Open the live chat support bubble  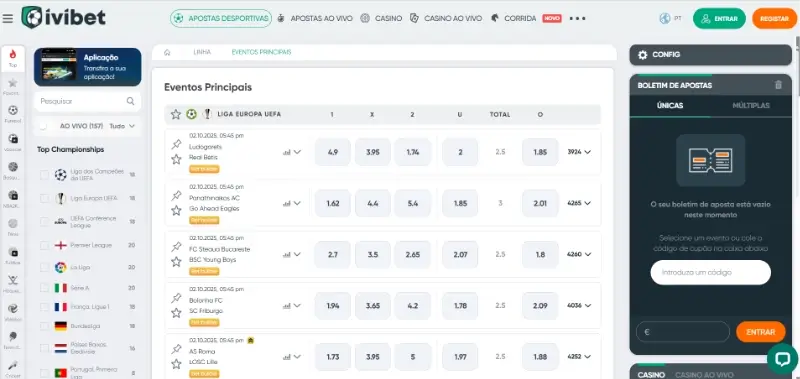(782, 359)
